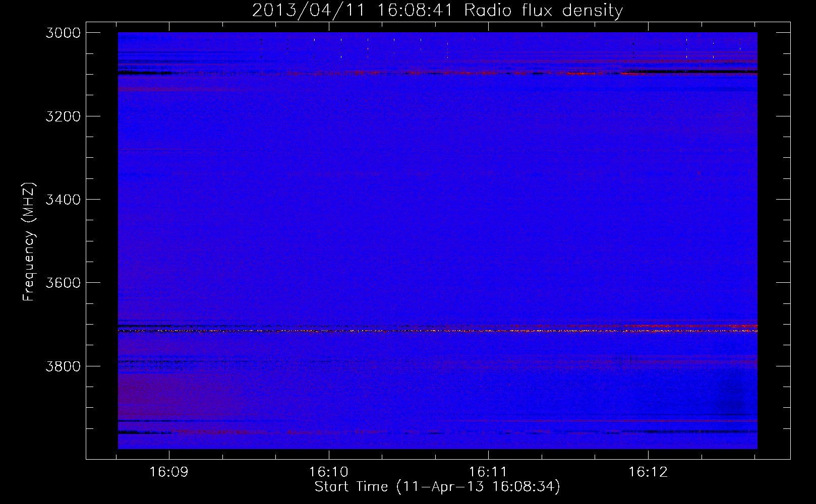Click the 16:12 time axis label

click(648, 472)
